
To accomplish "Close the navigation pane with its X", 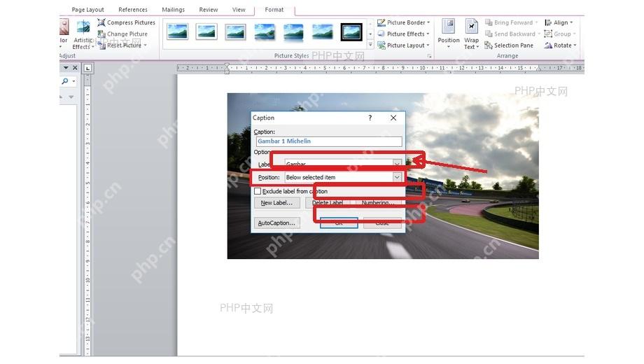I will pyautogui.click(x=75, y=68).
